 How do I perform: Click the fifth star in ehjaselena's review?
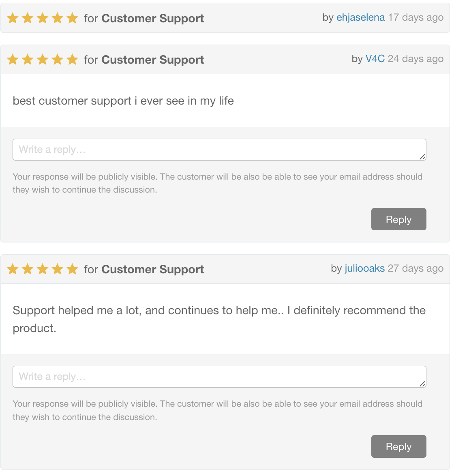(72, 18)
